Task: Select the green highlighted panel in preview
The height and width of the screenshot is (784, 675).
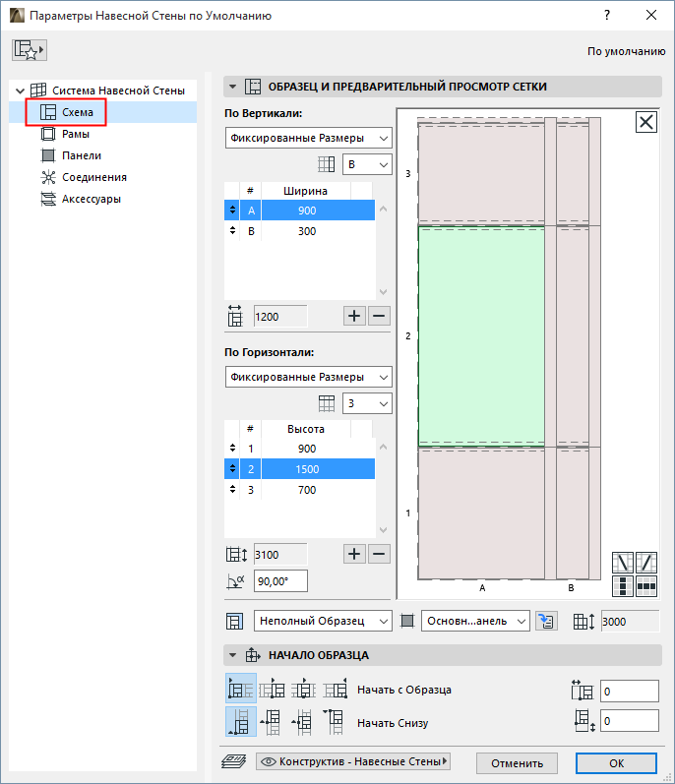Action: 481,336
